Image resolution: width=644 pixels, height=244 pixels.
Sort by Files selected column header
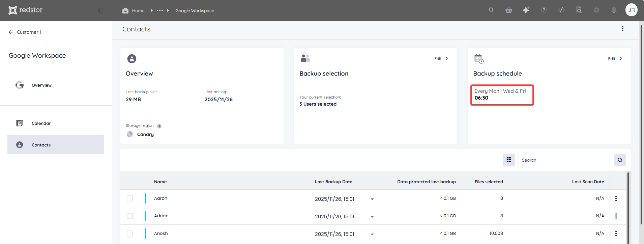[489, 182]
